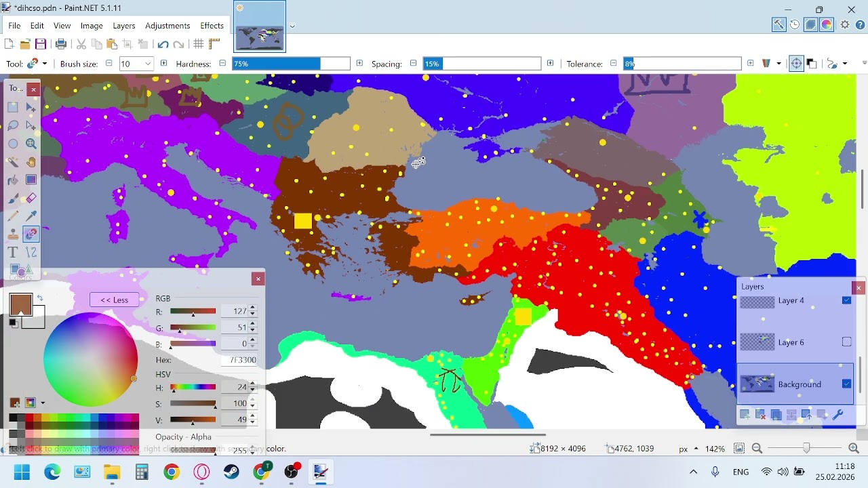Adjust the Hardness 75% slider

[291, 64]
